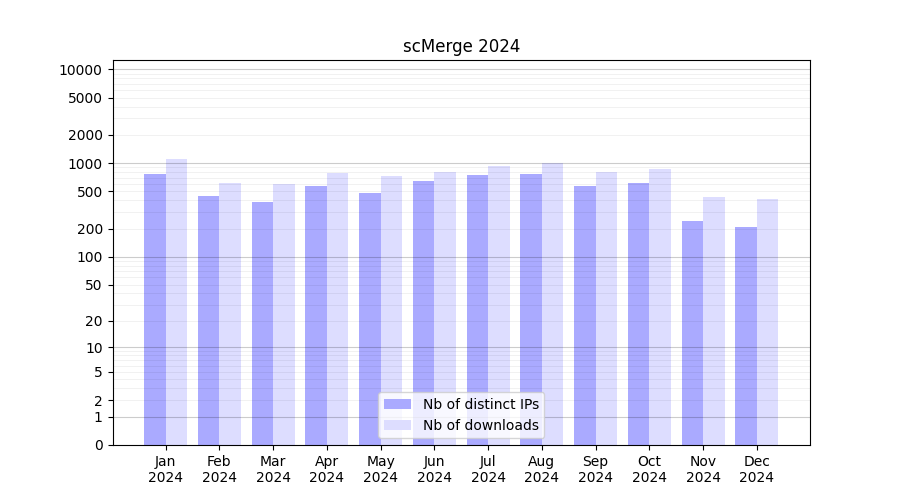900x500 pixels.
Task: Select the Jan 2024 downloads bar
Action: [176, 302]
